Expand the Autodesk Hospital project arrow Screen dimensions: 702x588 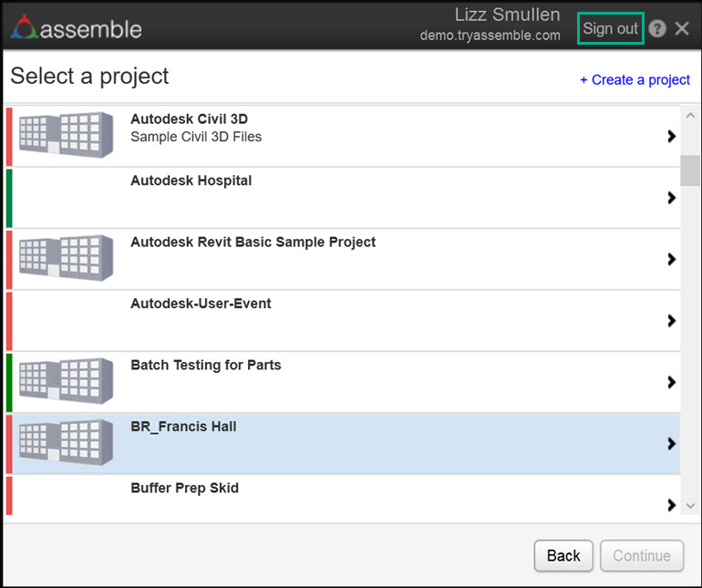pos(671,198)
